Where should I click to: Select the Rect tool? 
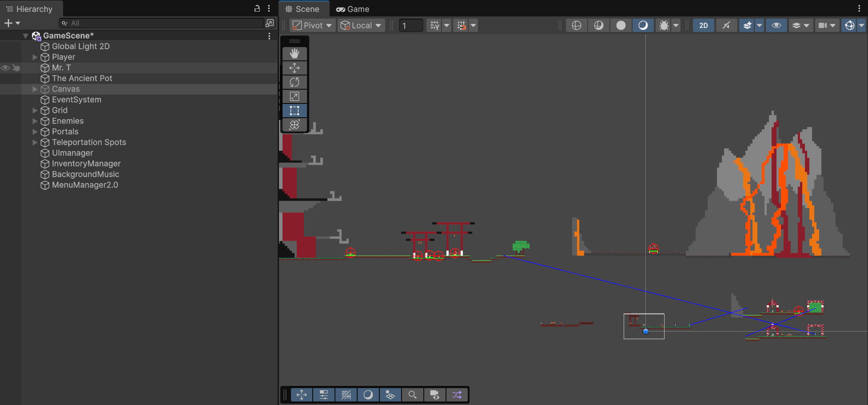(295, 111)
